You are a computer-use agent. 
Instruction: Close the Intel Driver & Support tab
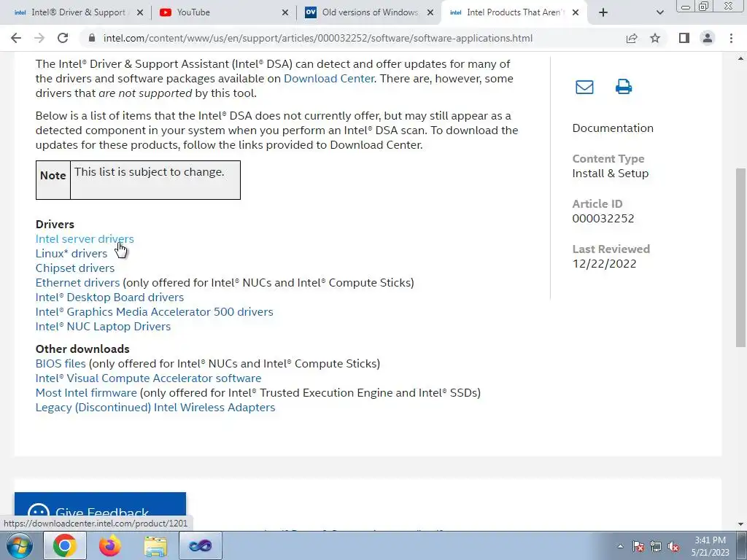coord(140,12)
